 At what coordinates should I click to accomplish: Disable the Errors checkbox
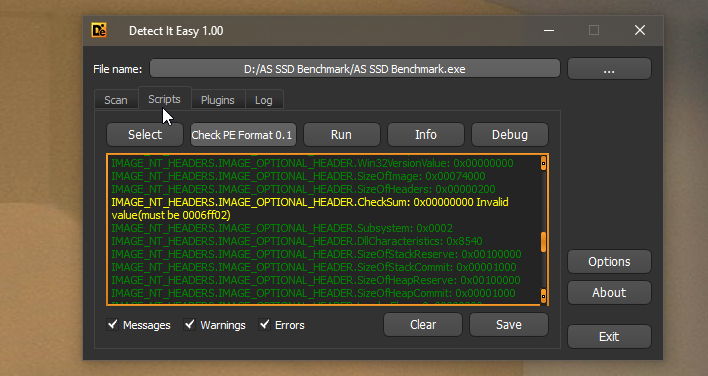tap(264, 324)
